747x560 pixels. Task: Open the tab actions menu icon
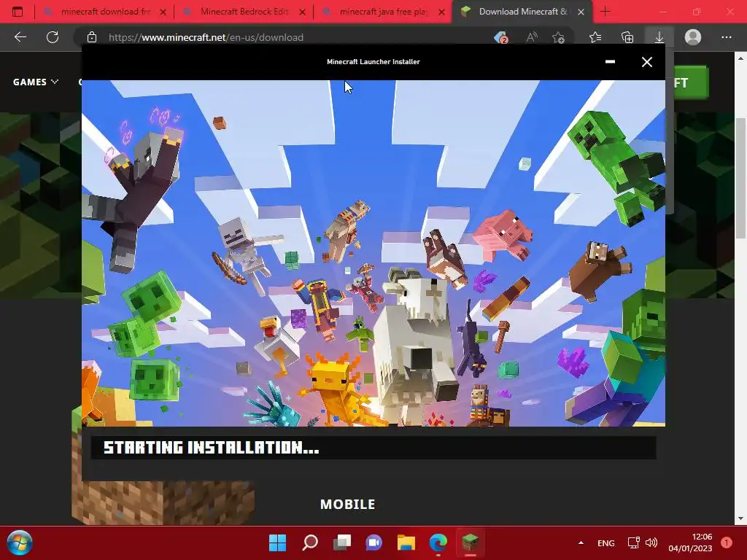(18, 12)
